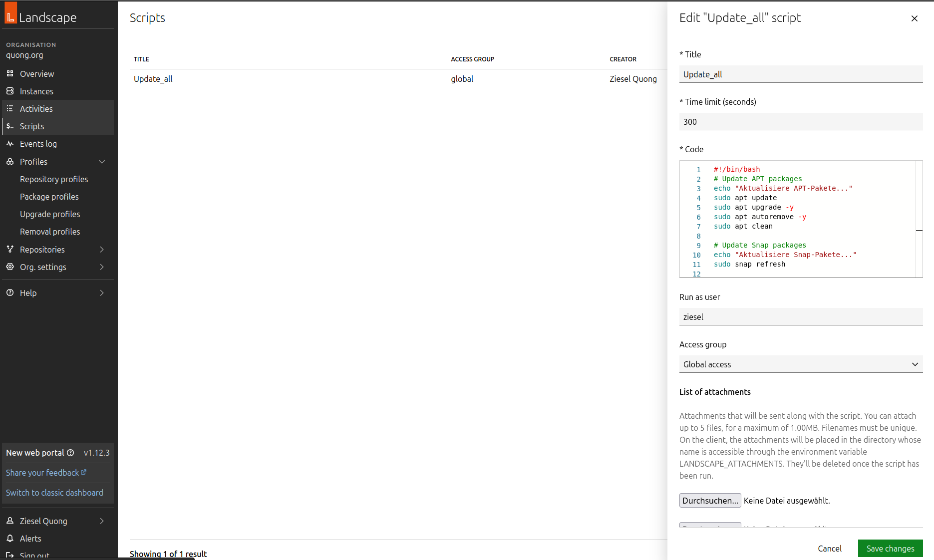Expand the Repositories submenu
The image size is (934, 560).
coord(102,250)
